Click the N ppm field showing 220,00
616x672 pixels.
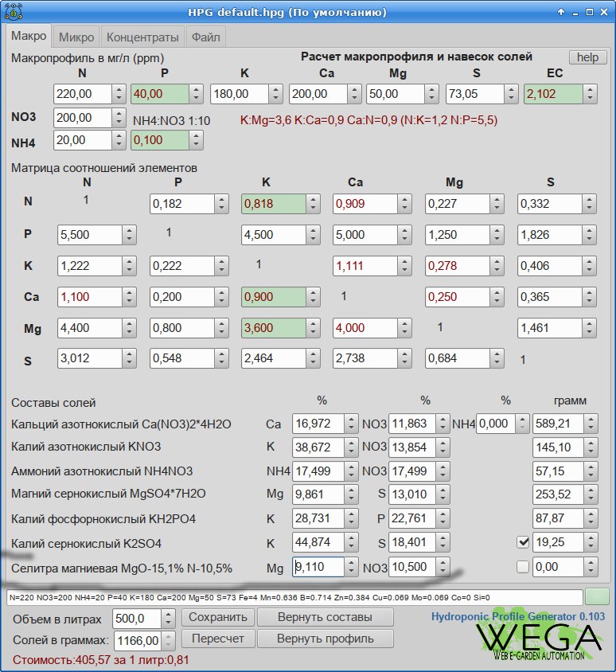click(83, 94)
